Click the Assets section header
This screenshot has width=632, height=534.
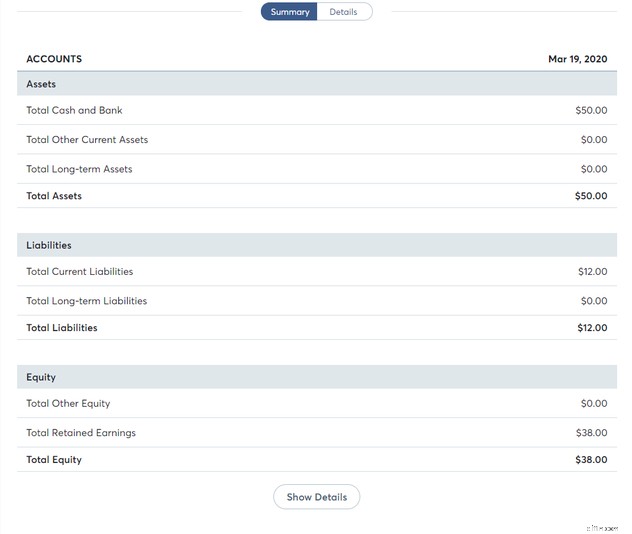click(41, 84)
